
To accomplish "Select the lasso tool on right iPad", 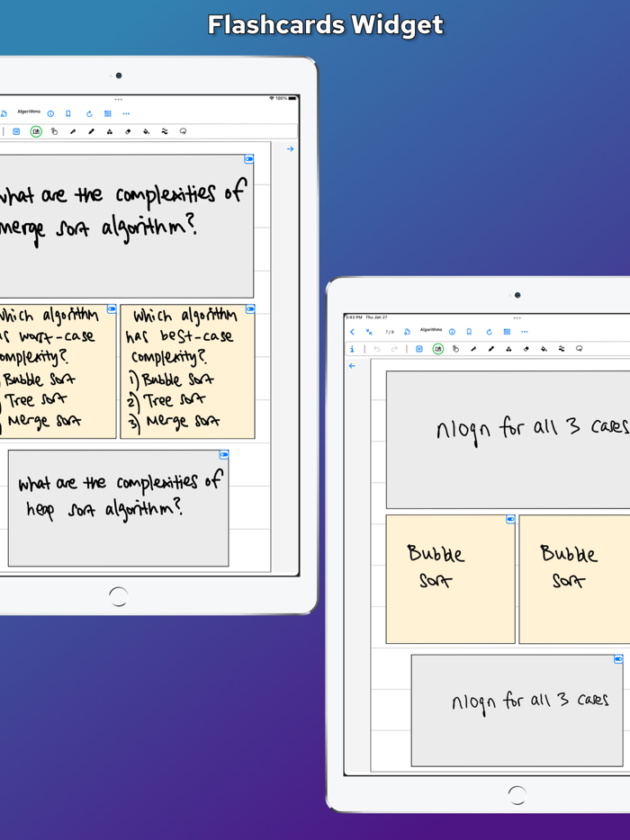I will [579, 349].
